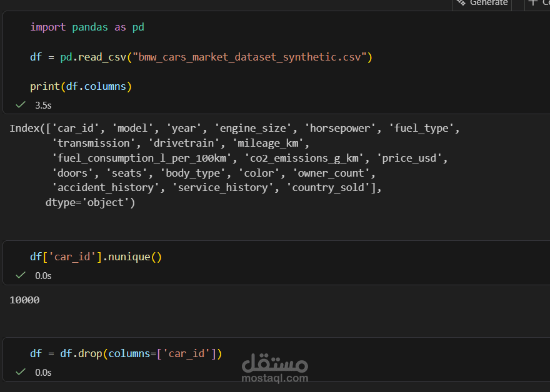Focus the df.drop(columns=['car_id']) cell
Viewport: 550px width, 392px height.
(126, 353)
